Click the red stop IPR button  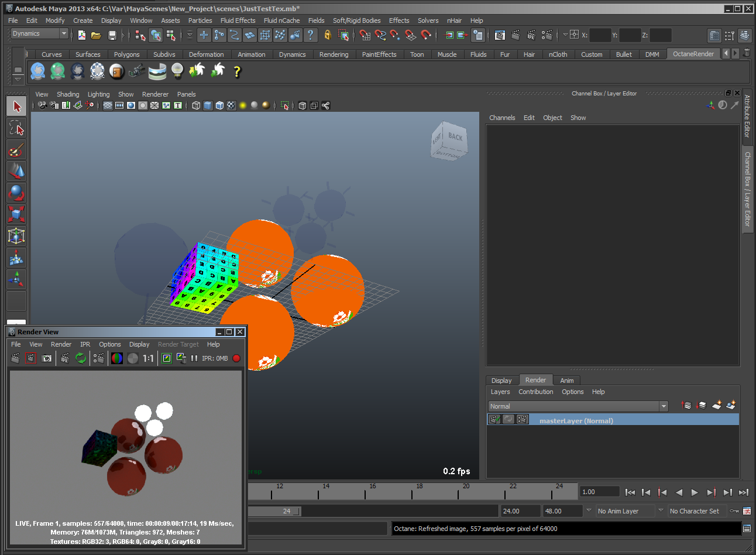236,358
